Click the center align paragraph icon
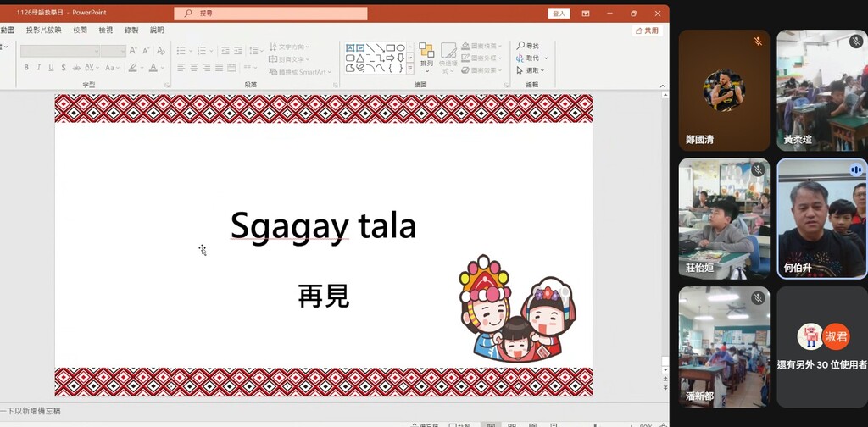868x427 pixels. [193, 68]
